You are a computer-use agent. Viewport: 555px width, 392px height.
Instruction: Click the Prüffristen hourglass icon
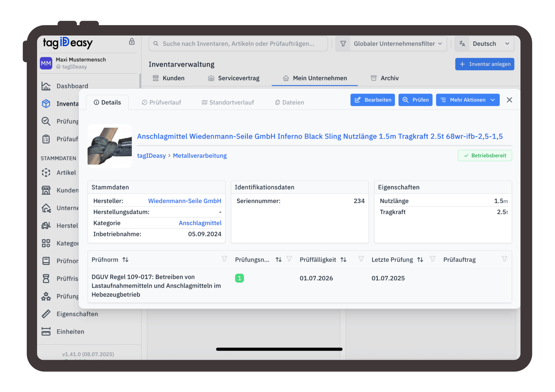(x=46, y=279)
